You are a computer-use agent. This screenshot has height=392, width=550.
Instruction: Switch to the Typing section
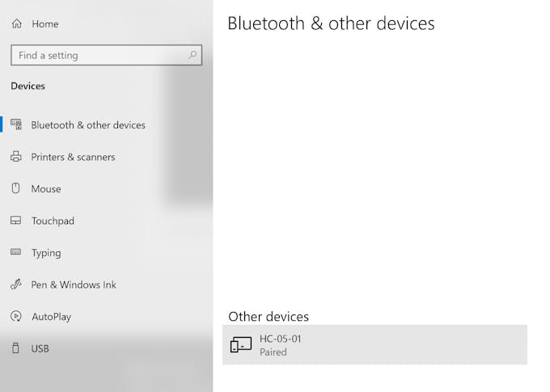tap(46, 253)
